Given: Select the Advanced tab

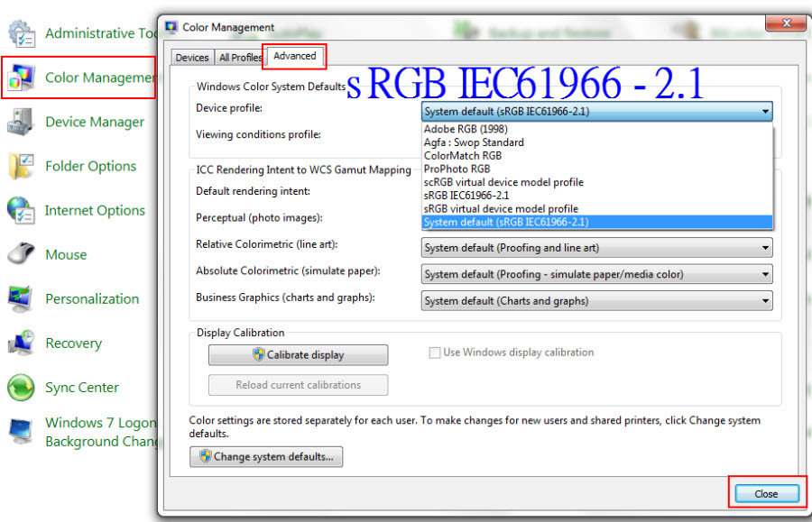Looking at the screenshot, I should coord(295,56).
